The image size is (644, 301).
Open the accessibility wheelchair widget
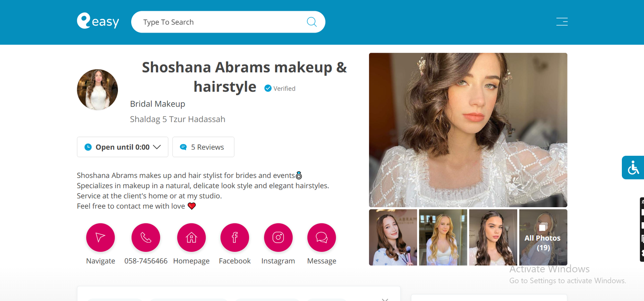(x=633, y=167)
